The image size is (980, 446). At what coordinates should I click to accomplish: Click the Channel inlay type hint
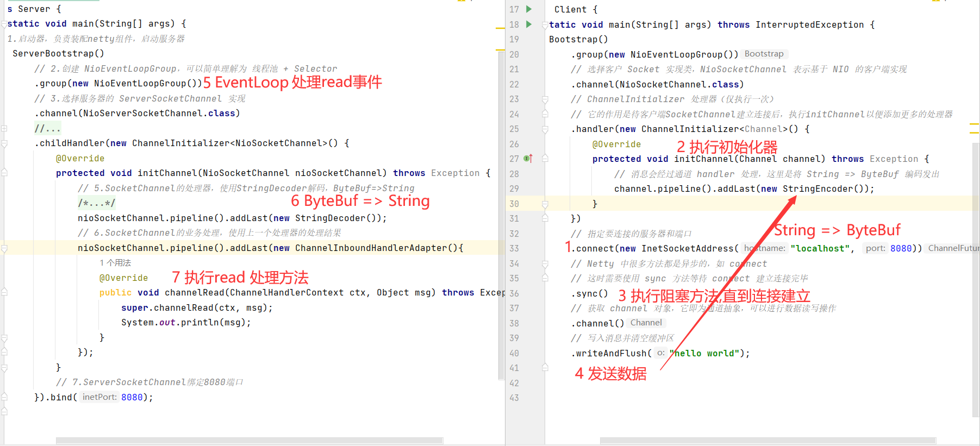[x=646, y=323]
